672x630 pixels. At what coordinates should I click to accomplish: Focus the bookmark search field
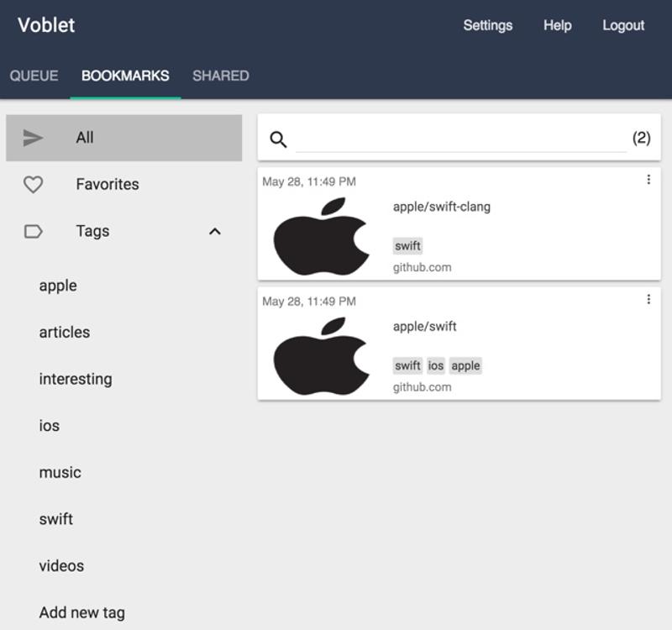click(460, 139)
